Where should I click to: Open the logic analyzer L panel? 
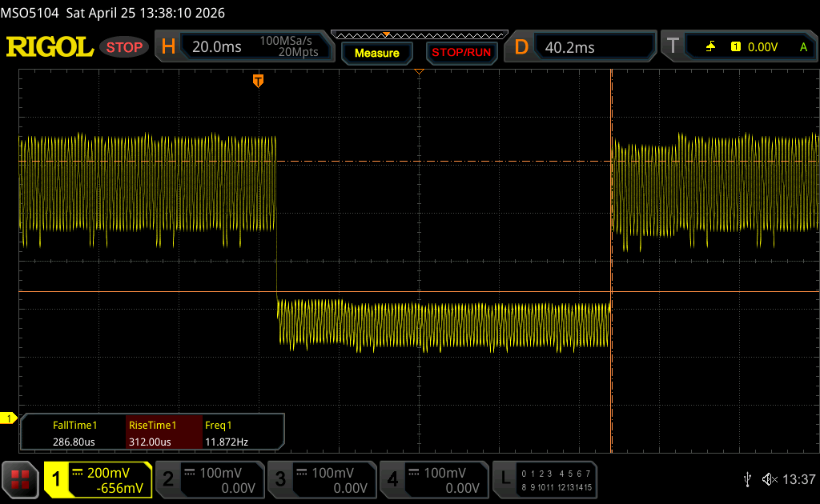click(546, 479)
